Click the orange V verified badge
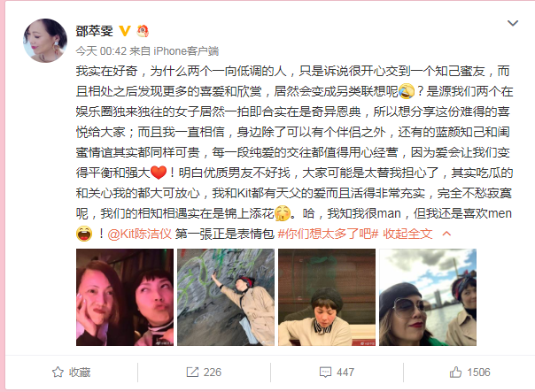The image size is (535, 392). coord(125,31)
